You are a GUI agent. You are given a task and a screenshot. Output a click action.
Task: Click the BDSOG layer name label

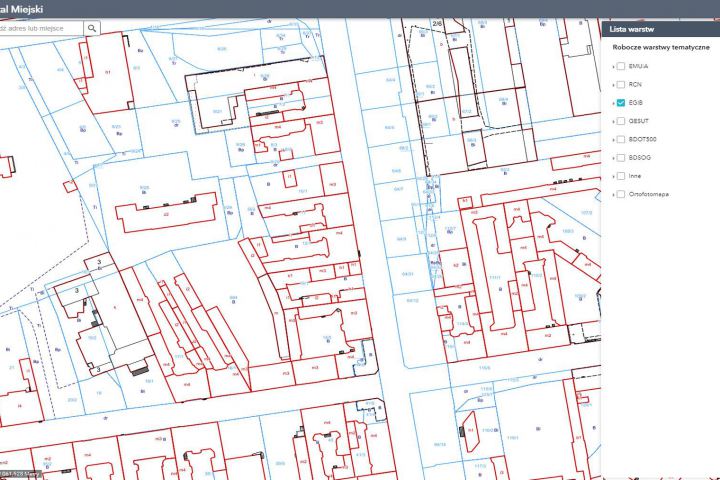[640, 158]
